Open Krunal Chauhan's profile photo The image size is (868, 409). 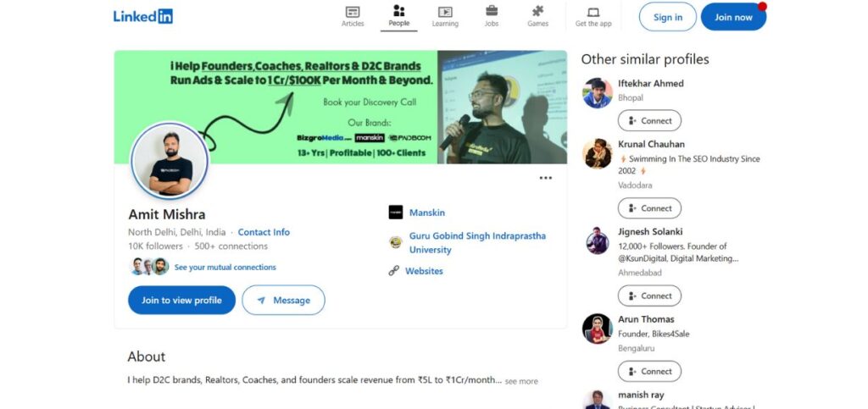(598, 153)
